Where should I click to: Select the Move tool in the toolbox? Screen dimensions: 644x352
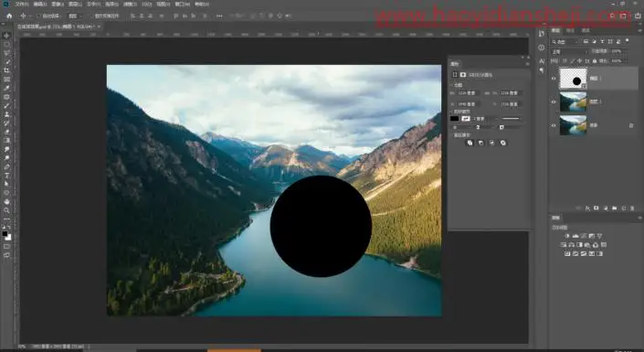tap(6, 36)
